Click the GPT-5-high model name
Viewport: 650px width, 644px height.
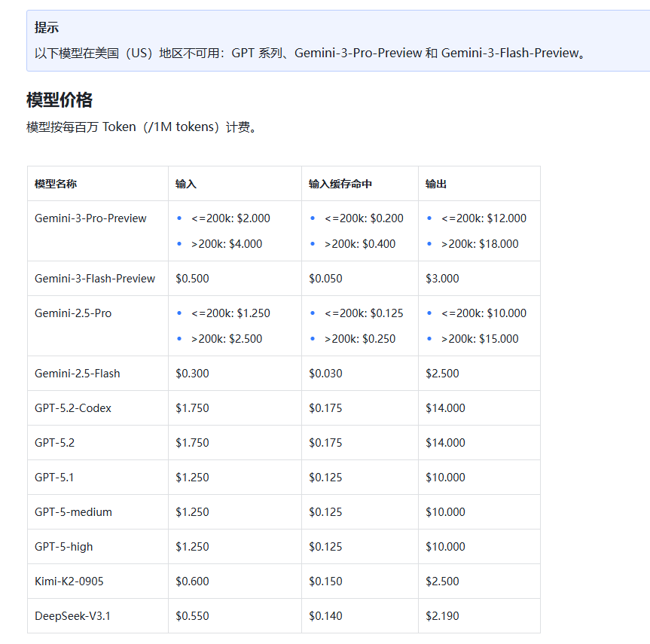click(x=64, y=547)
